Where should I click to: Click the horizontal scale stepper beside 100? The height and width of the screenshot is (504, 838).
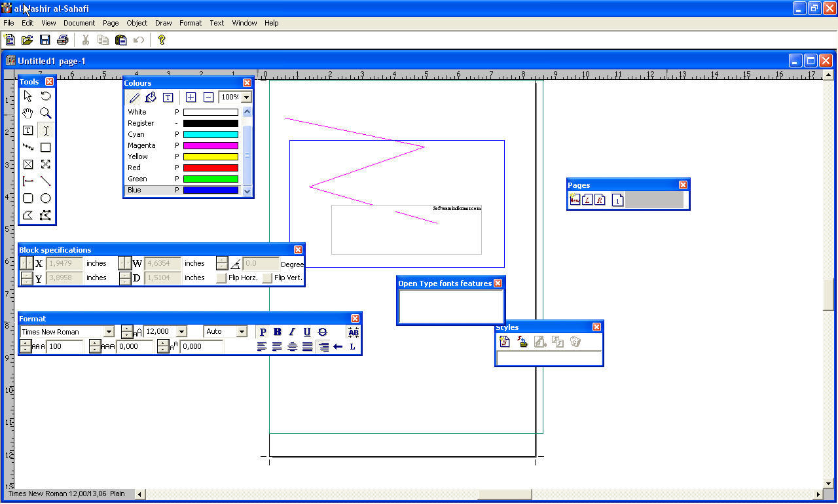pos(26,347)
